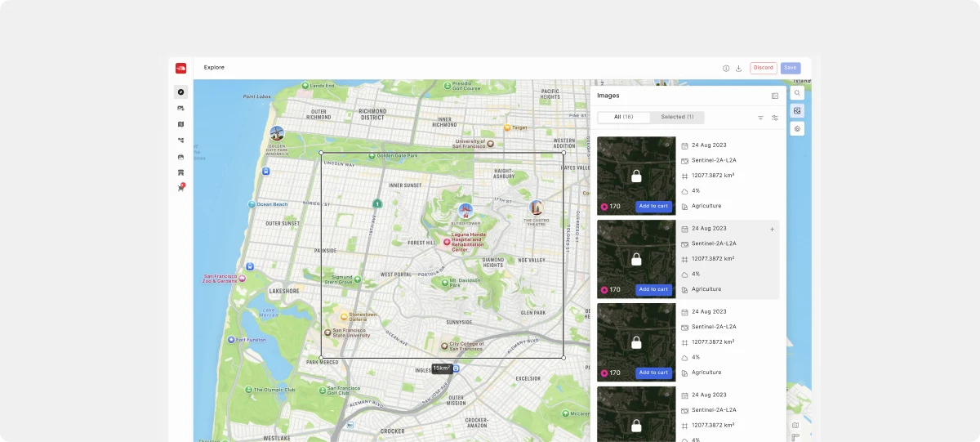980x442 pixels.
Task: Click the add-imagery icon below the compass
Action: point(180,108)
